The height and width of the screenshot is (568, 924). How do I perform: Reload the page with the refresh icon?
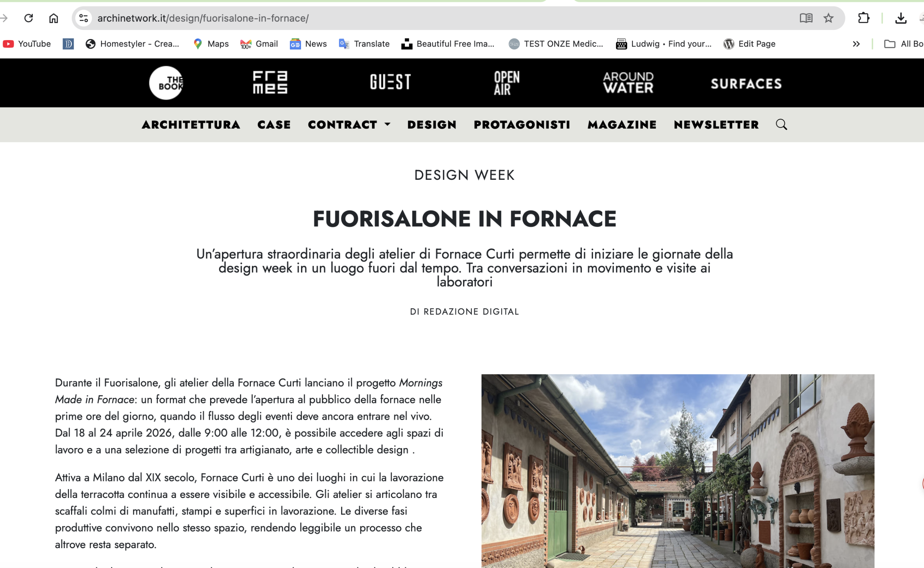tap(29, 18)
